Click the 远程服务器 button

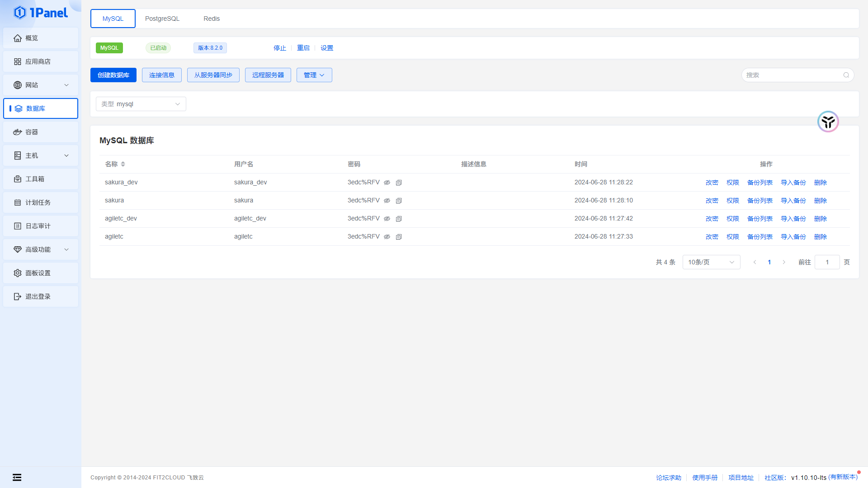point(268,75)
